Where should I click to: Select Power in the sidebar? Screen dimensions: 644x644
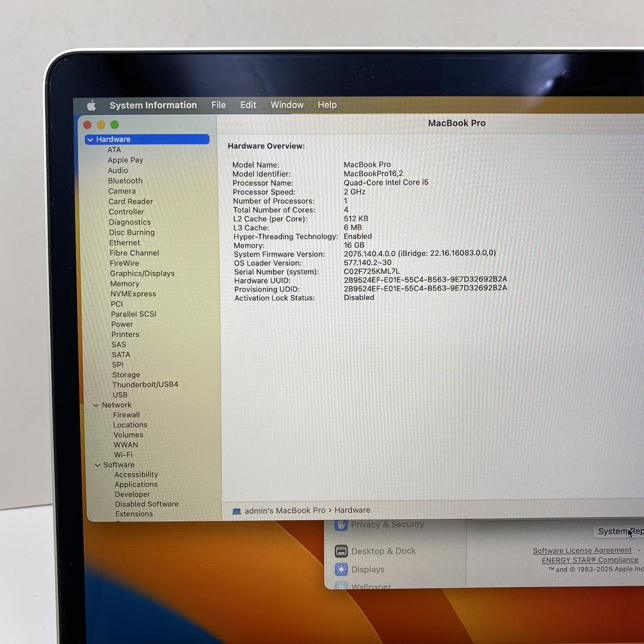coord(122,324)
